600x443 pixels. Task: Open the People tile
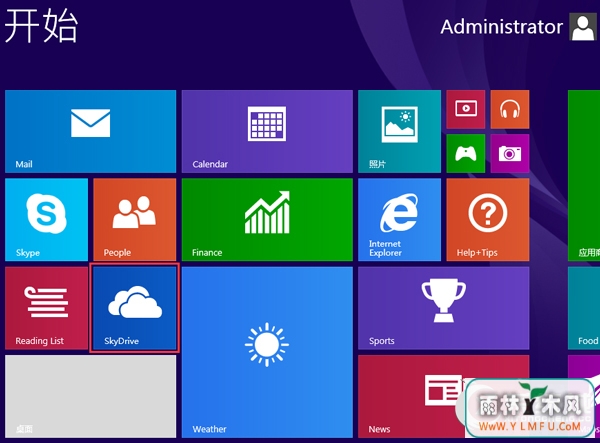135,220
